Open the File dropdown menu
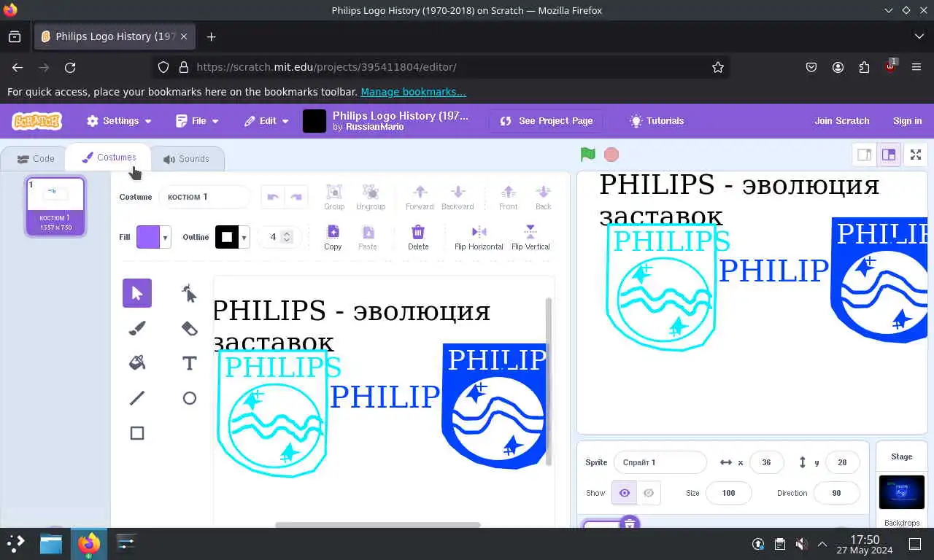Screen dimensions: 934x560 198,121
